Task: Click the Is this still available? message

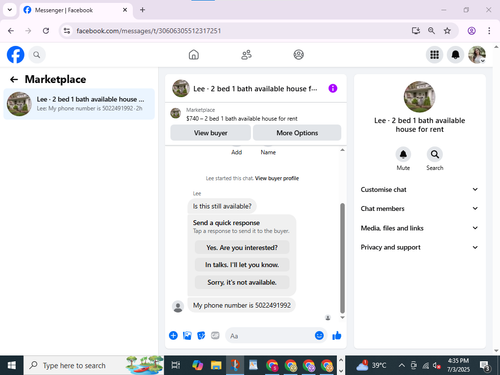Action: 222,206
